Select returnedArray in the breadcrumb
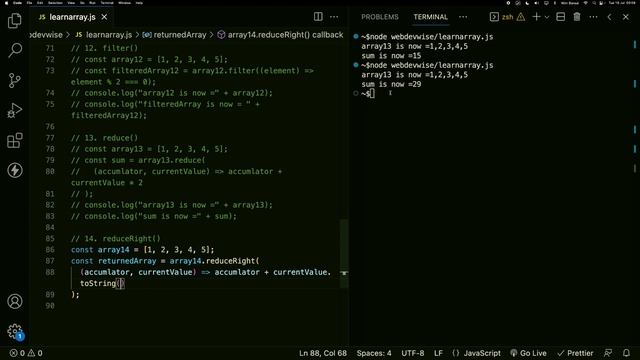This screenshot has width=640, height=360. point(175,35)
